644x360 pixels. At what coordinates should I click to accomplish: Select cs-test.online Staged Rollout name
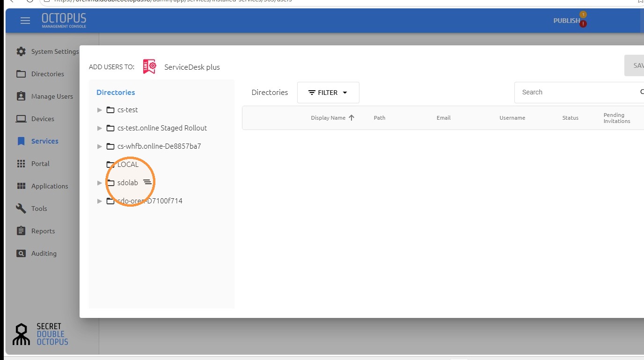click(162, 128)
